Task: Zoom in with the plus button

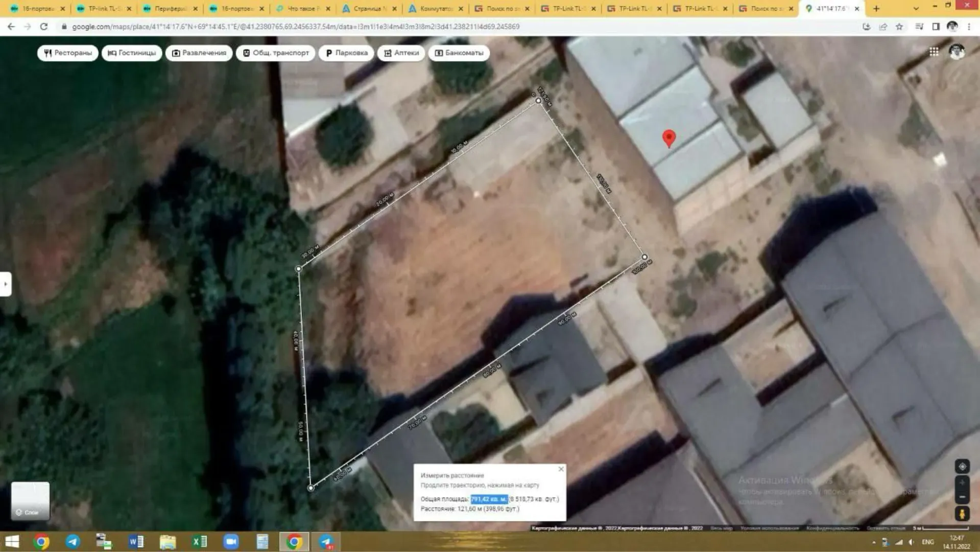Action: [x=962, y=482]
